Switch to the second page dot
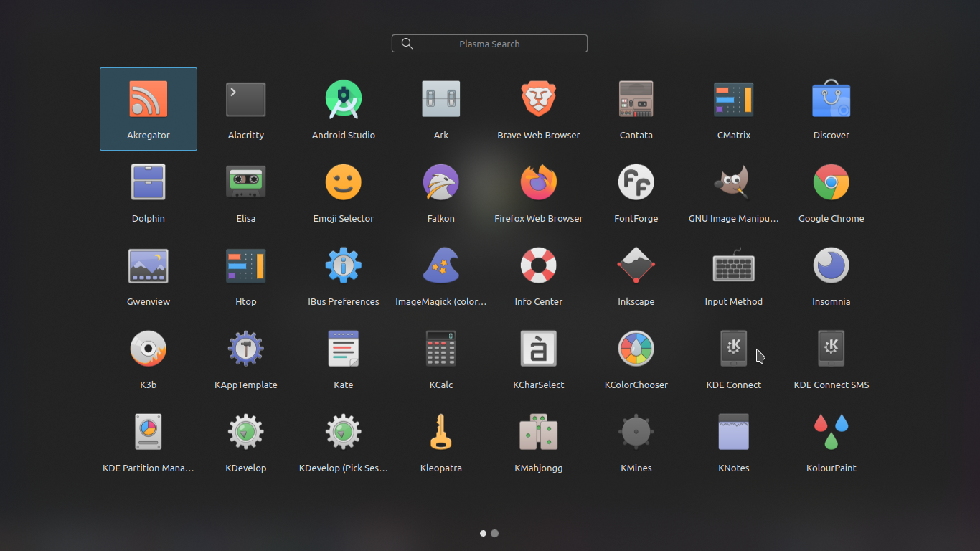The width and height of the screenshot is (980, 551). point(495,533)
